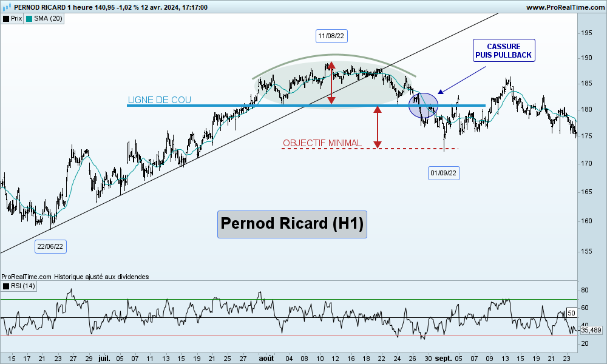
Task: Click the 25 date tick on time axis
Action: (x=227, y=359)
